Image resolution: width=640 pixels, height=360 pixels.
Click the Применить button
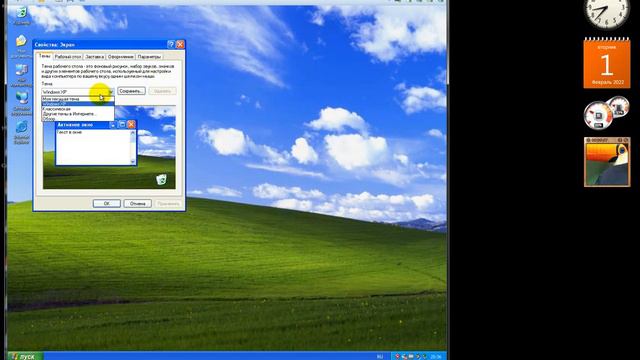[168, 203]
